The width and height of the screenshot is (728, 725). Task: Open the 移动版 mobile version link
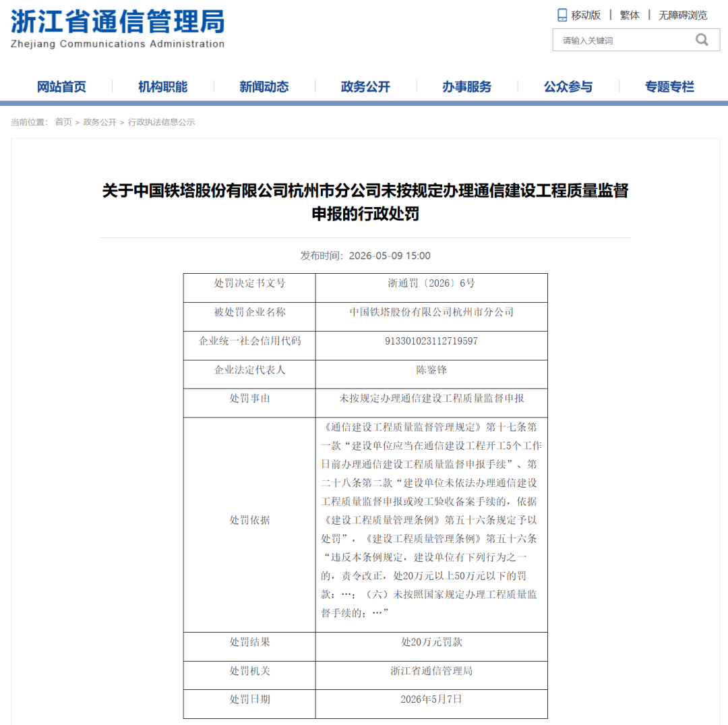coord(586,15)
